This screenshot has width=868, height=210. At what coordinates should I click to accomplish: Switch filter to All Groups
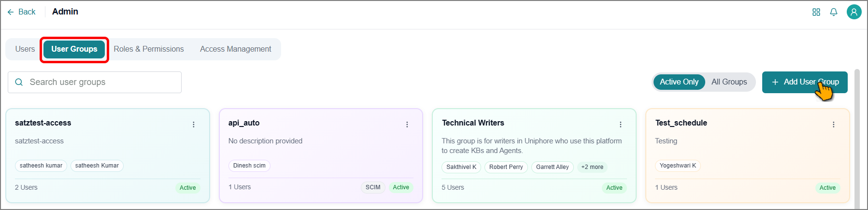click(729, 82)
